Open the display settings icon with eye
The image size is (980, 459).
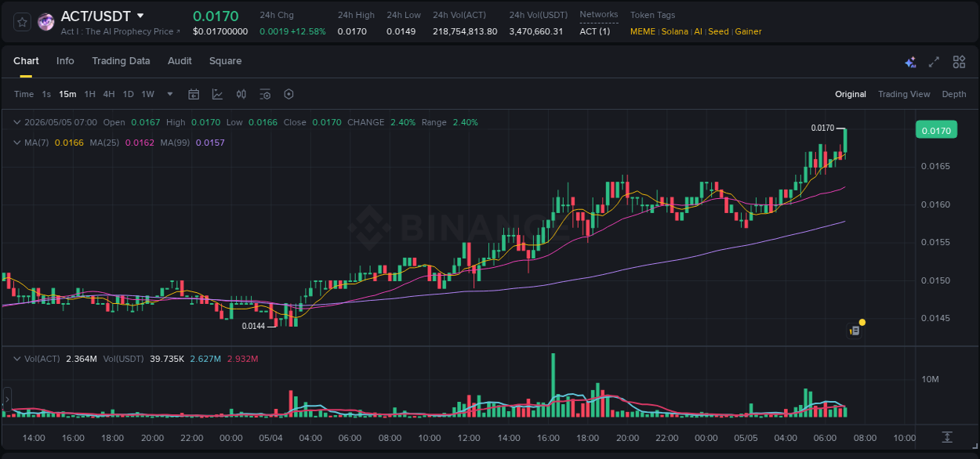click(x=265, y=94)
